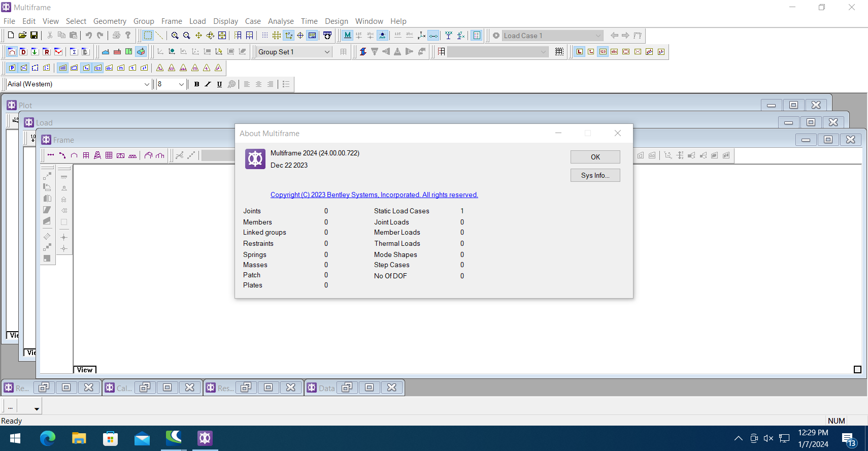The height and width of the screenshot is (451, 868).
Task: Click the pan four-arrow icon
Action: point(198,35)
